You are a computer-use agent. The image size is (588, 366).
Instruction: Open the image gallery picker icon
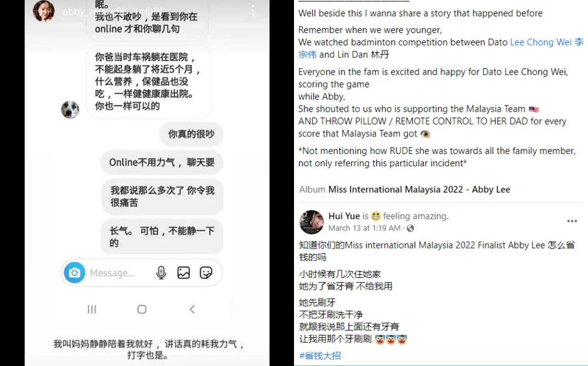point(183,273)
